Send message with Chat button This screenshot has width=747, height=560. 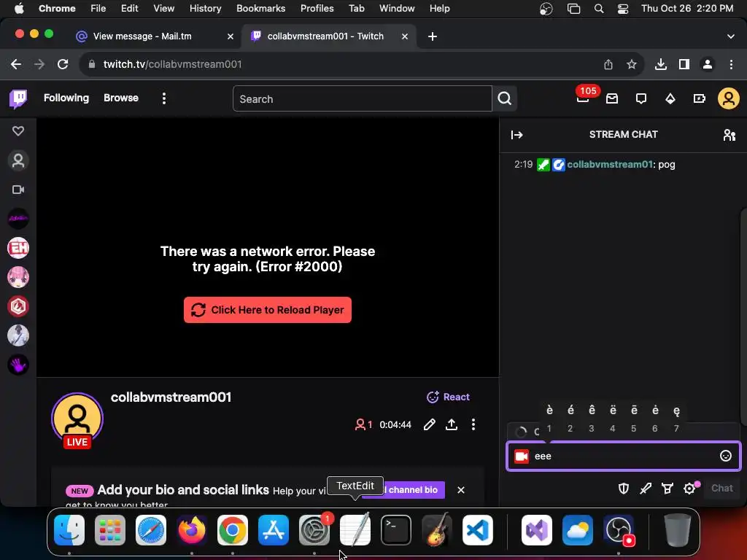point(721,489)
